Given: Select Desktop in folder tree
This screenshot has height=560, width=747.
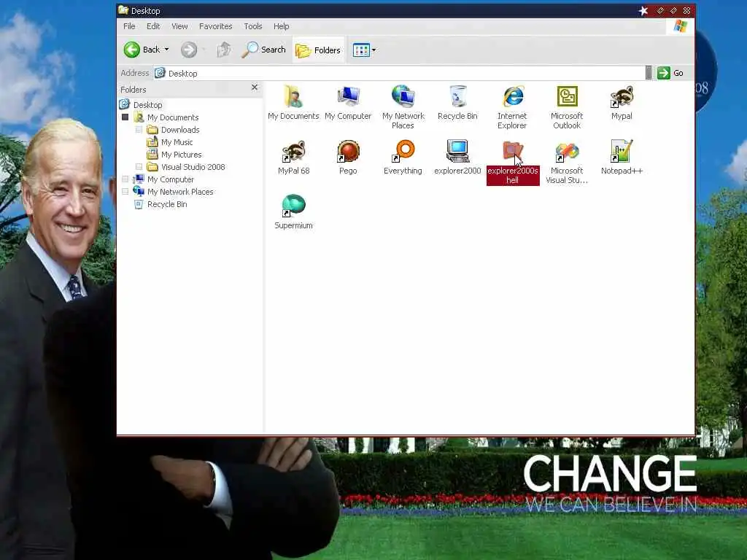Looking at the screenshot, I should click(x=147, y=105).
